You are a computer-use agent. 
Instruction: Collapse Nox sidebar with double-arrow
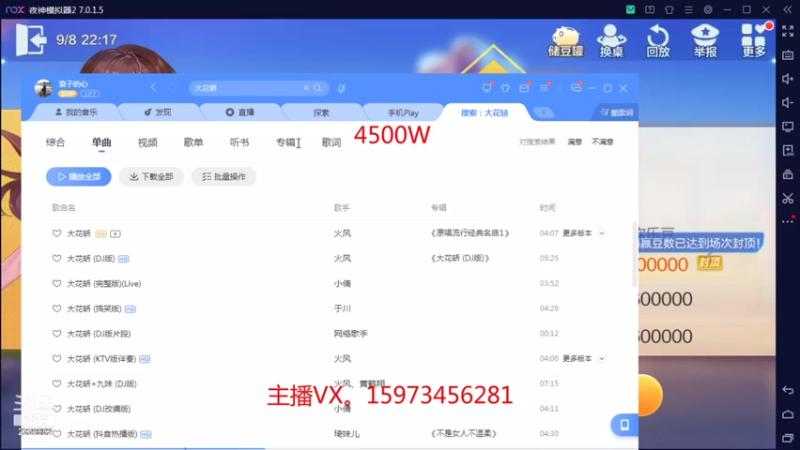pyautogui.click(x=788, y=10)
